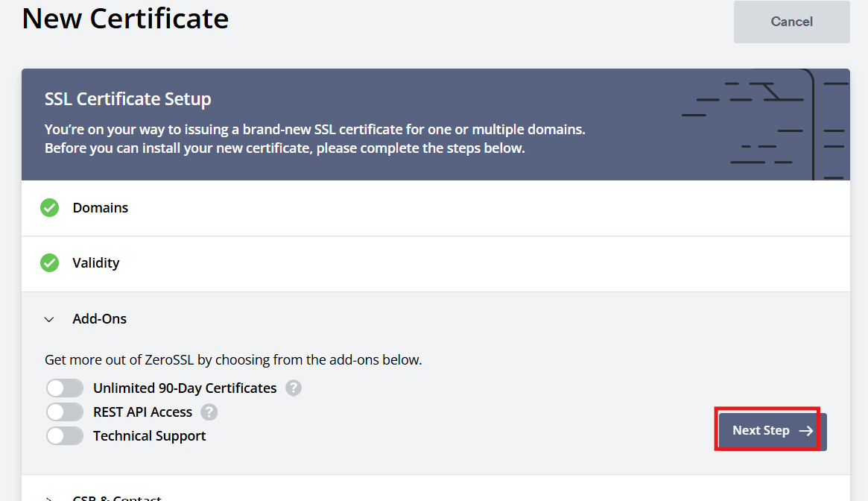Enable REST API Access toggle
The image size is (868, 501).
pyautogui.click(x=65, y=412)
